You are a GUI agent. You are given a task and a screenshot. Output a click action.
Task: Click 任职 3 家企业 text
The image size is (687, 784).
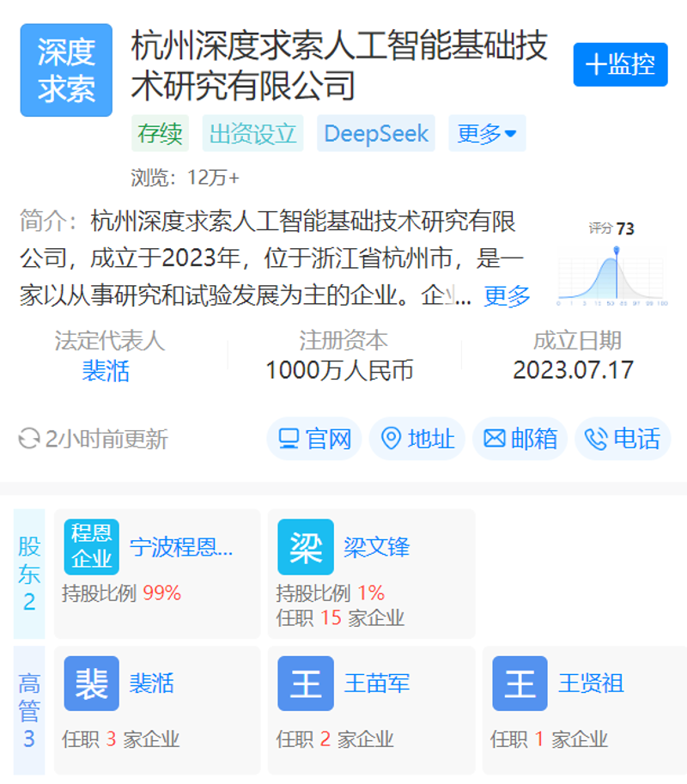coord(120,739)
